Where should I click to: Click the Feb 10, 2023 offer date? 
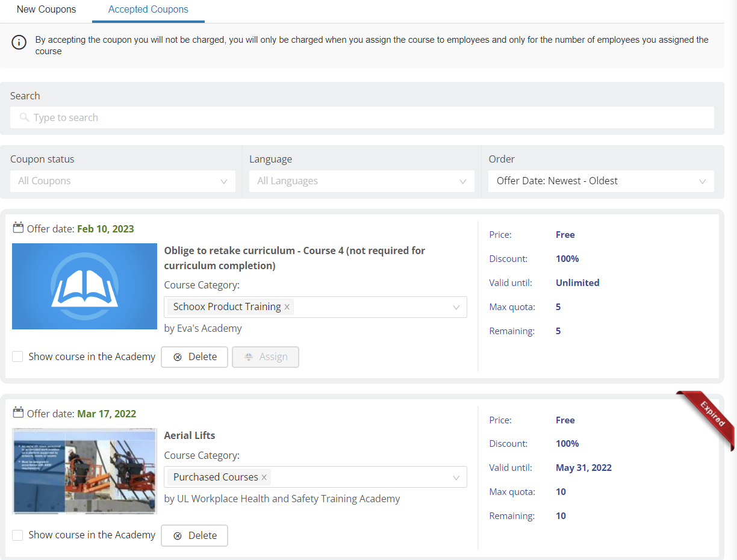[105, 229]
